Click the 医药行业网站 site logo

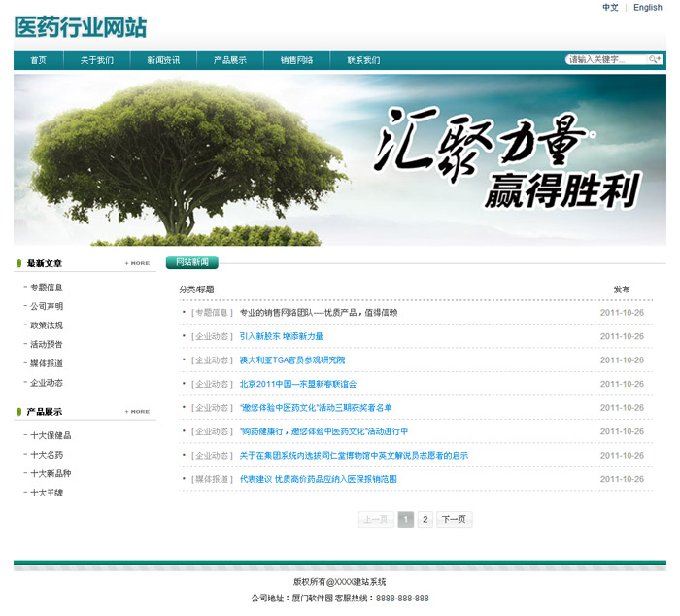(x=82, y=26)
